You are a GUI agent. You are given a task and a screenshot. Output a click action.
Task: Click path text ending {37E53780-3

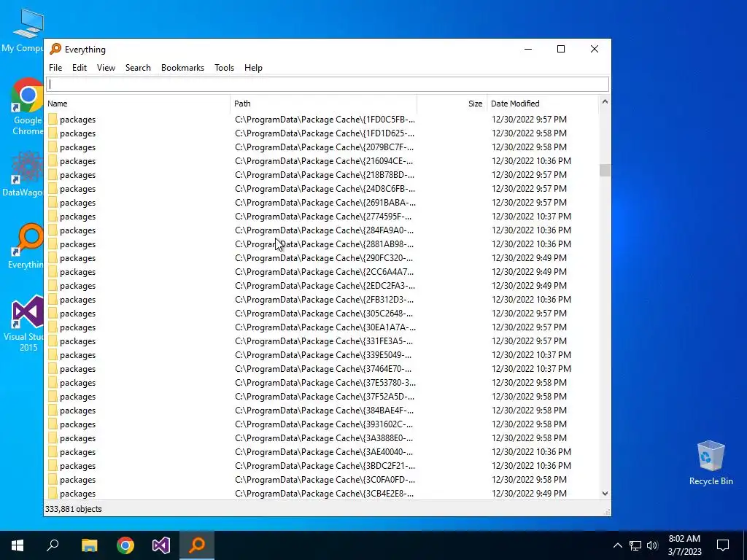coord(325,382)
